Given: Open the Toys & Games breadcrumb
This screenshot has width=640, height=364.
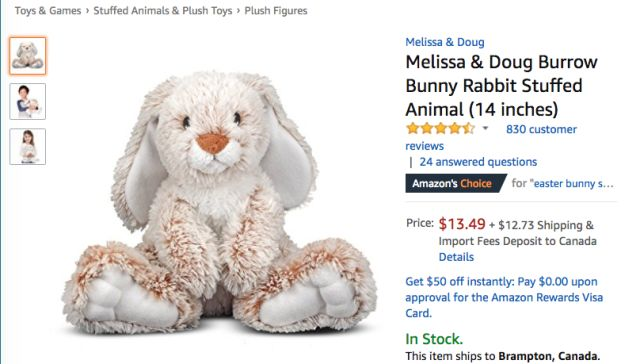Looking at the screenshot, I should [48, 11].
